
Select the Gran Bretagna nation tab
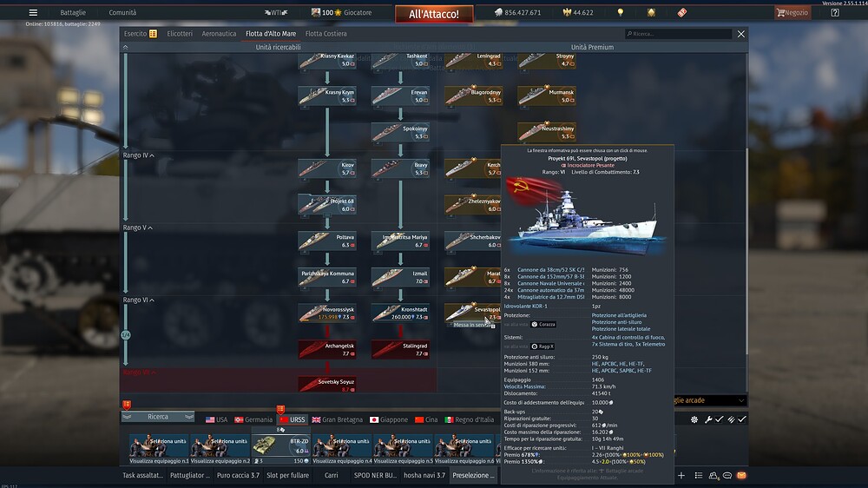[x=337, y=420]
